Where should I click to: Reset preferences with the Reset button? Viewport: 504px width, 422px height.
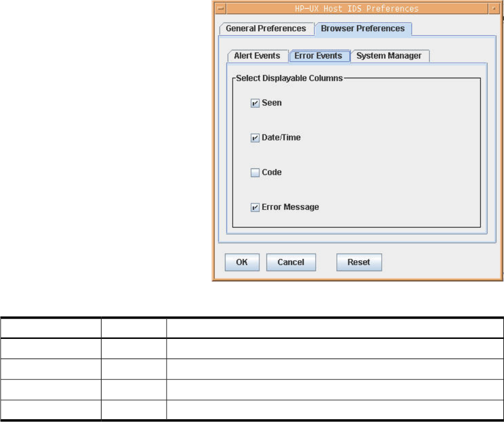[359, 262]
